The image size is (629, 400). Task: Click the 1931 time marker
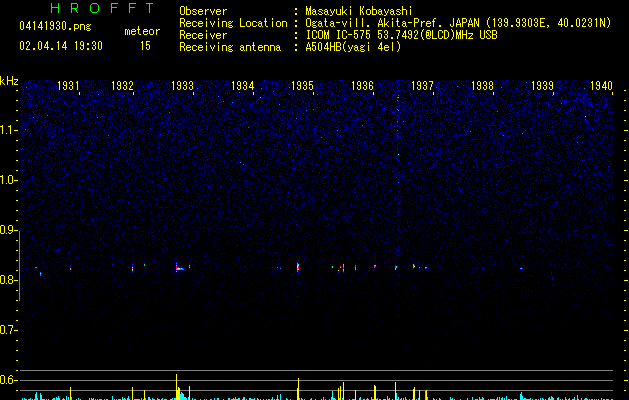[x=68, y=86]
